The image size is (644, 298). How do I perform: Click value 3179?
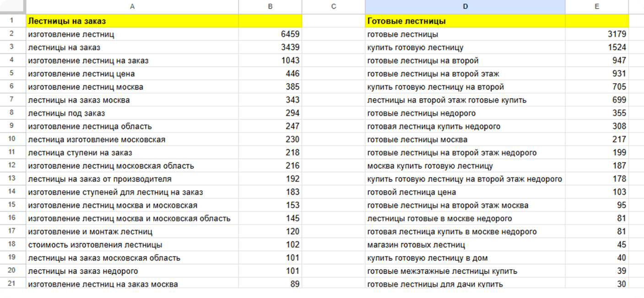pyautogui.click(x=597, y=34)
